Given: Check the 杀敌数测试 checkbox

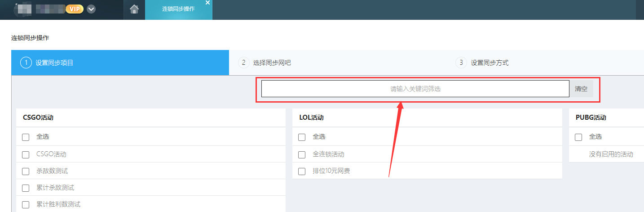Looking at the screenshot, I should 26,171.
